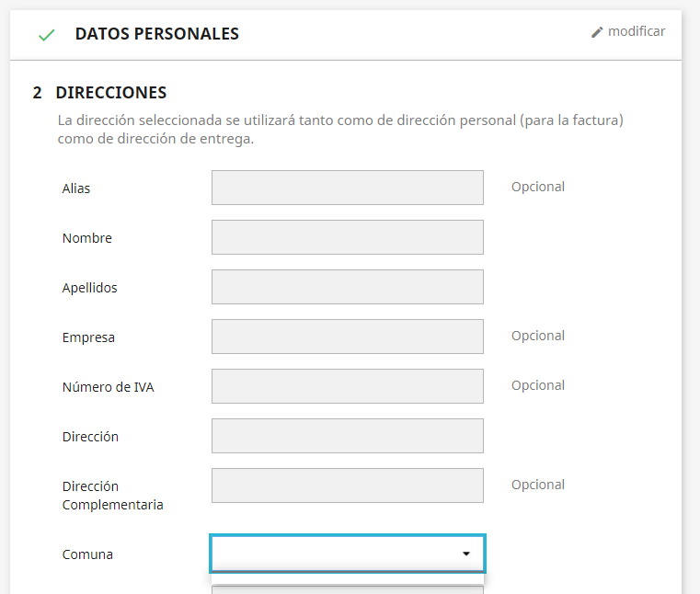The height and width of the screenshot is (594, 700).
Task: Focus the Alias text field
Action: click(x=347, y=188)
